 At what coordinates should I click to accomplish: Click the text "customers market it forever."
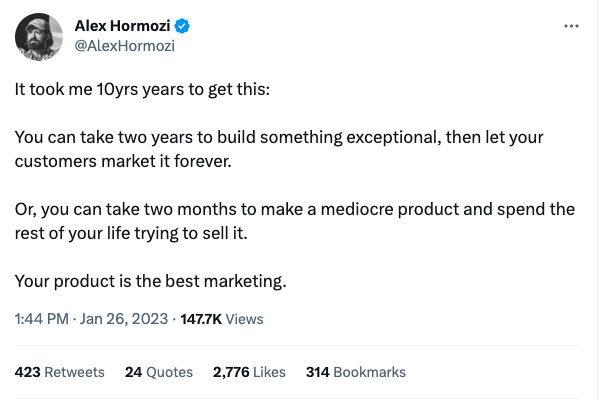(123, 160)
